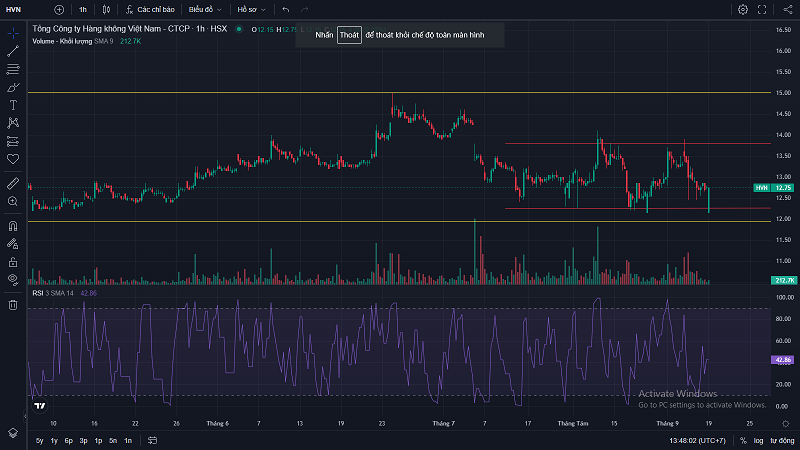Open chart settings gear icon
The image size is (800, 450).
(x=743, y=9)
